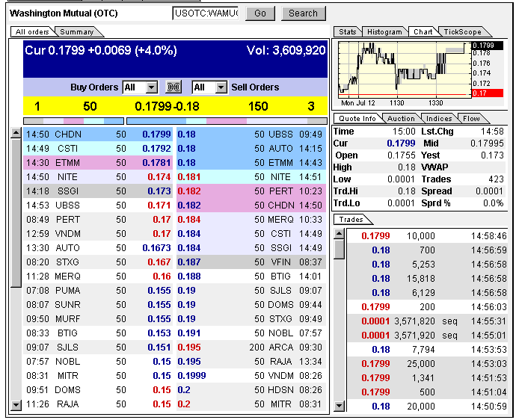The width and height of the screenshot is (516, 420).
Task: Open the Indices tab
Action: pos(439,119)
